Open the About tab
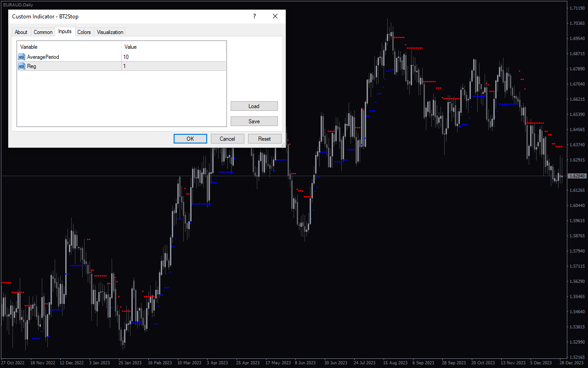Viewport: 588px width, 368px height. click(x=21, y=32)
